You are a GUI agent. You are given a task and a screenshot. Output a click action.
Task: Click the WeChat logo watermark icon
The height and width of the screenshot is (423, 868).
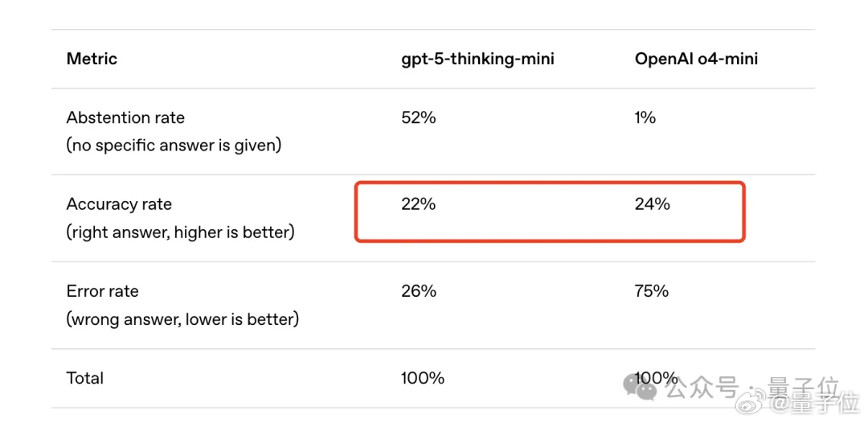coord(641,388)
